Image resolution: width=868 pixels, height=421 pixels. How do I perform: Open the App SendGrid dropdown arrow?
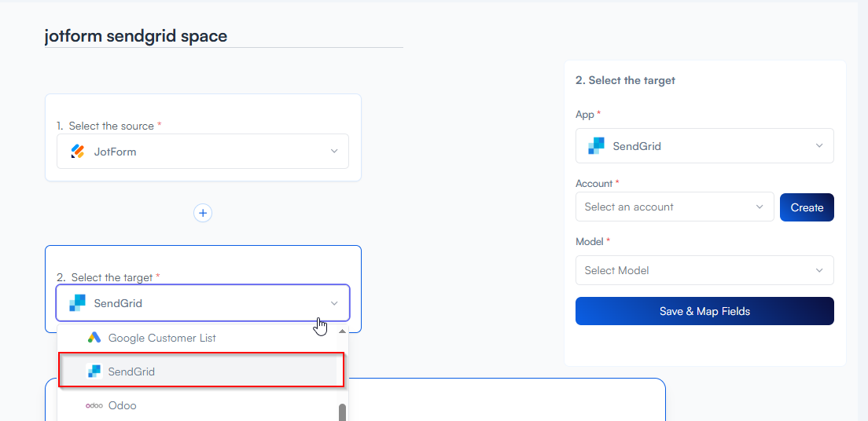[819, 146]
